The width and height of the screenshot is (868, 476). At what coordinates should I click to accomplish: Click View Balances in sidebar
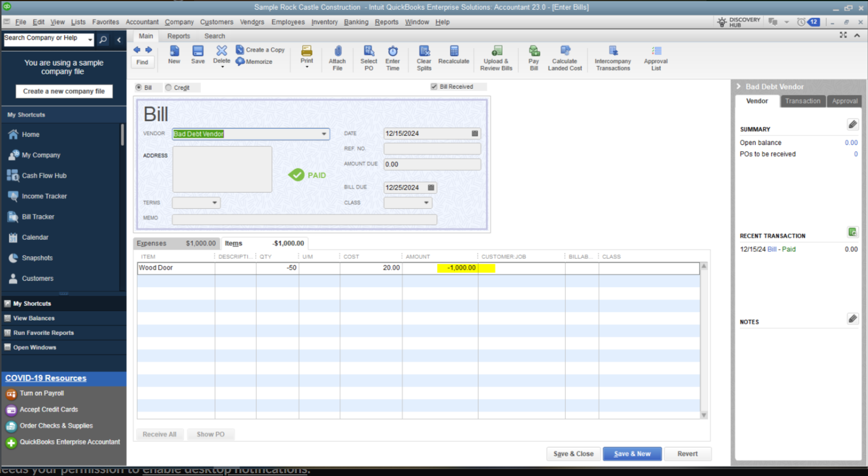34,318
